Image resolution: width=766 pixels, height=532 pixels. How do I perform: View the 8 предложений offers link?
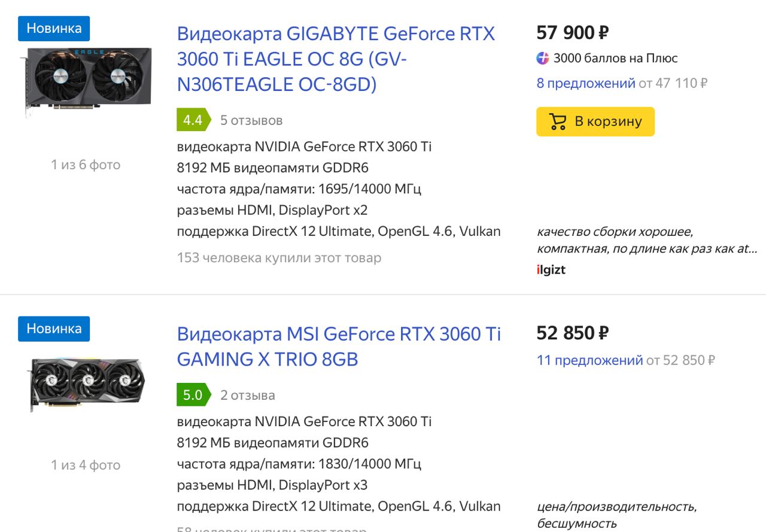(x=586, y=83)
